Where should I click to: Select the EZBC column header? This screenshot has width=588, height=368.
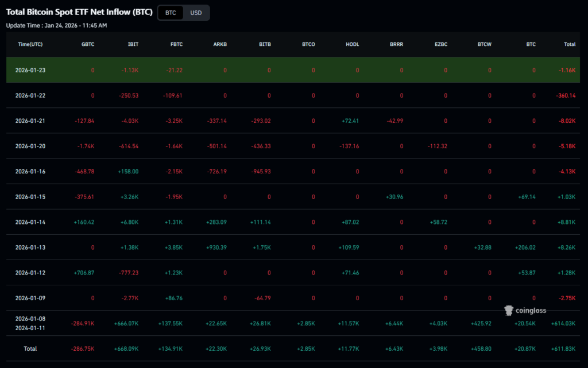coord(440,44)
